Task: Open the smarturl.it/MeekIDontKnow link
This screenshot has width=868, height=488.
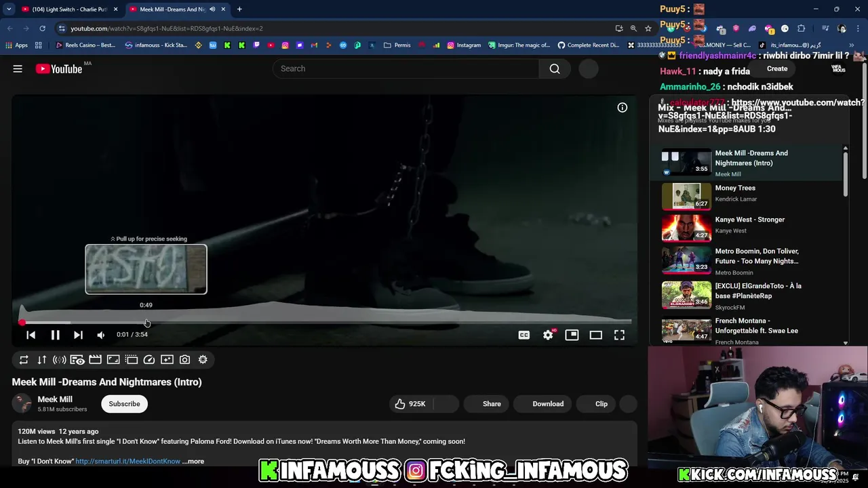Action: click(127, 462)
